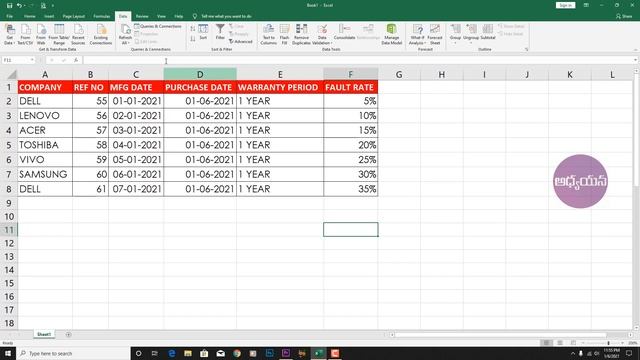Screen dimensions: 640x360
Task: Click the Windows Start button
Action: [x=7, y=353]
